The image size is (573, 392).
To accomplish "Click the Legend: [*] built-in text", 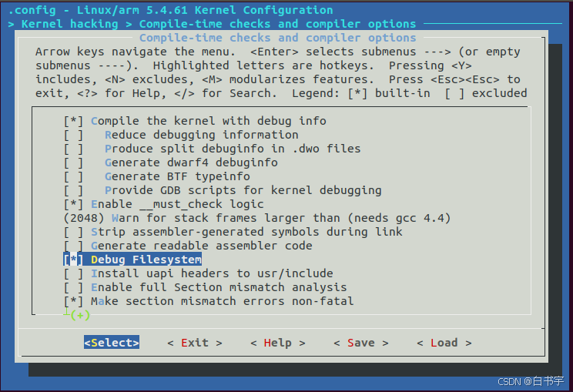I will coord(361,93).
